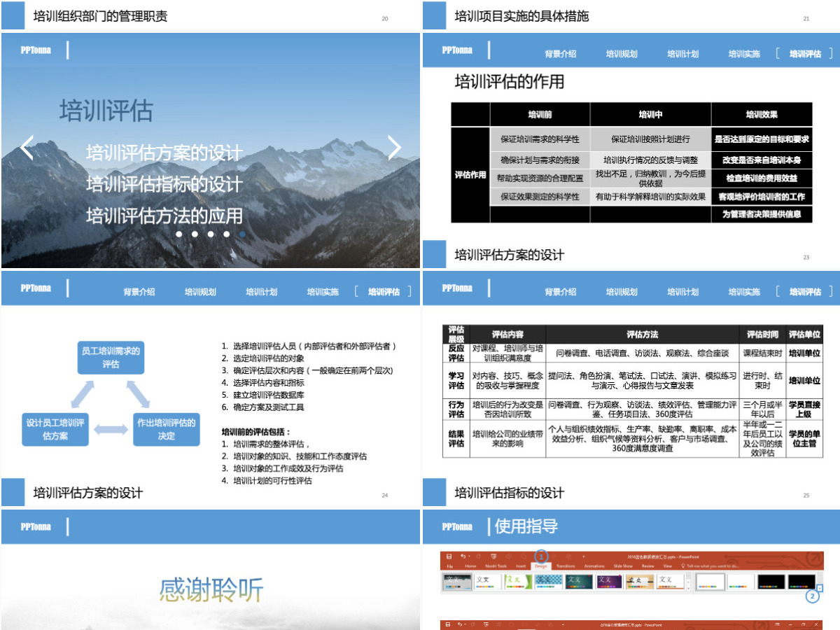The image size is (840, 630).
Task: Click the PPTonna logo on the mountain slide
Action: pyautogui.click(x=36, y=50)
